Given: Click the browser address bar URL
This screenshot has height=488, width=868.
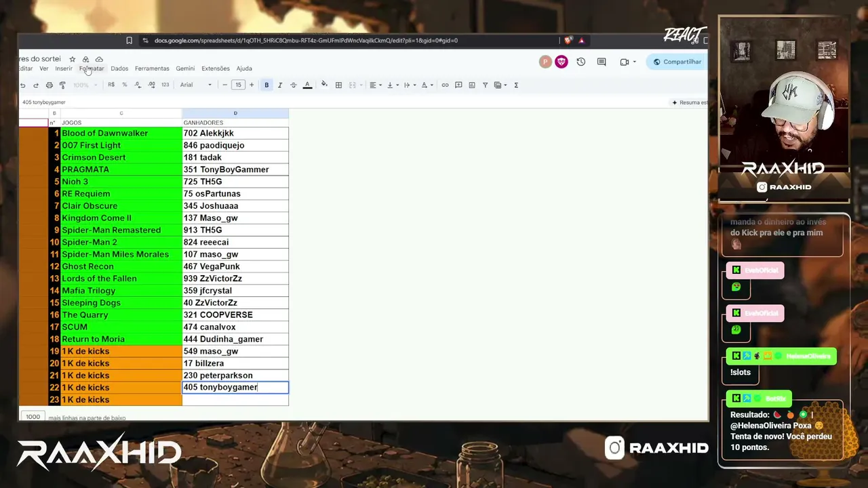Looking at the screenshot, I should (x=306, y=41).
